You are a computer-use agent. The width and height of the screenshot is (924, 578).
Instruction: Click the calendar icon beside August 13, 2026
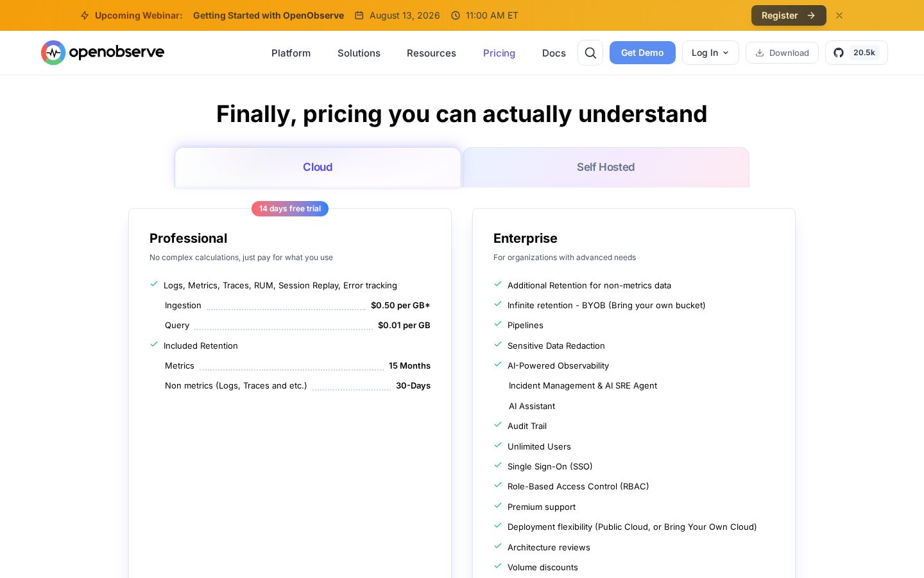pyautogui.click(x=359, y=15)
